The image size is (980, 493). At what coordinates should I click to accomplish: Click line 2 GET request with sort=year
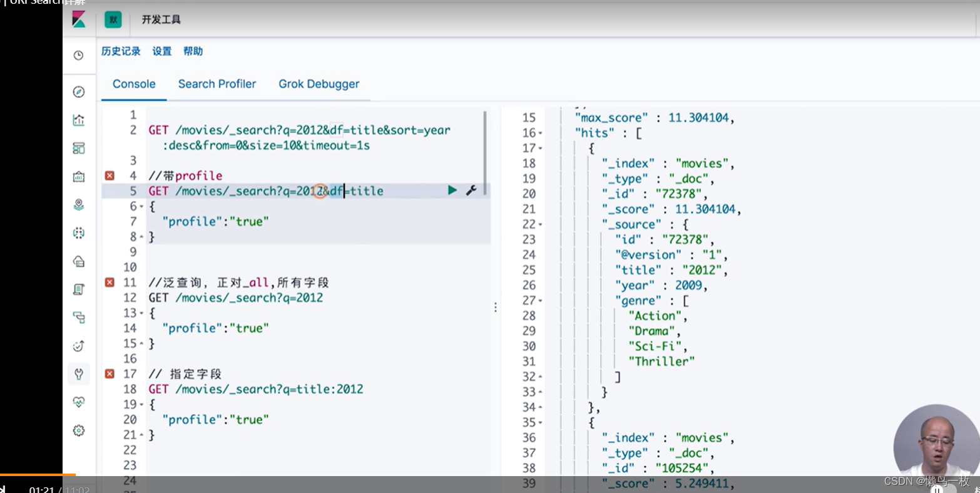click(x=299, y=138)
